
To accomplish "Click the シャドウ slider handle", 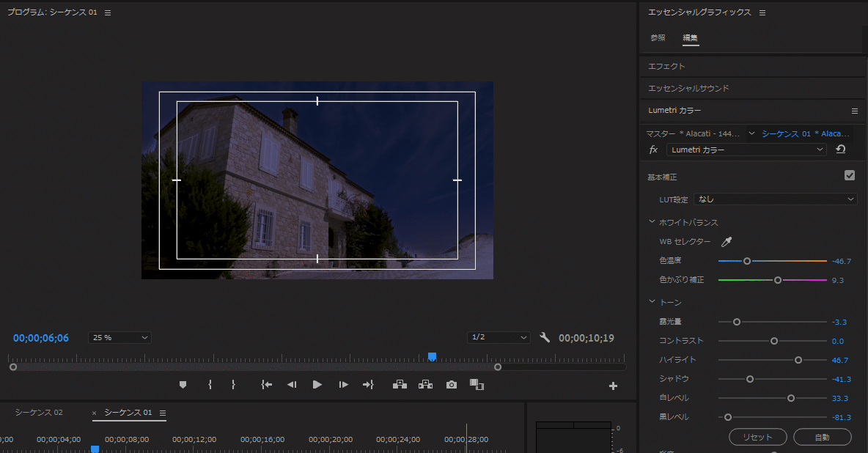I will point(750,380).
